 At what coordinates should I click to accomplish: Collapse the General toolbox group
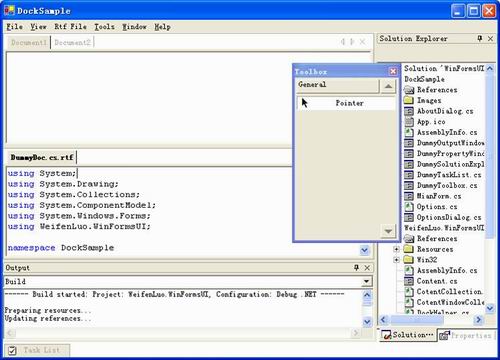click(x=337, y=85)
